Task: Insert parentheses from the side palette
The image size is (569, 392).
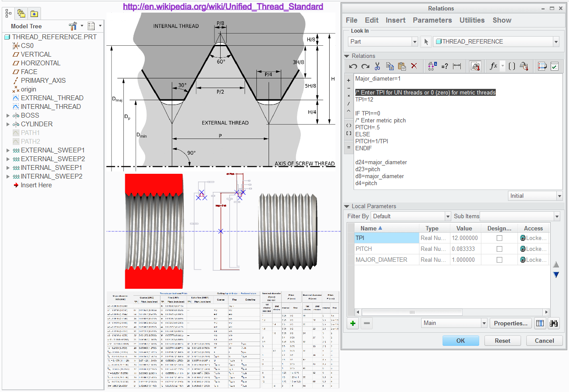Action: point(349,125)
